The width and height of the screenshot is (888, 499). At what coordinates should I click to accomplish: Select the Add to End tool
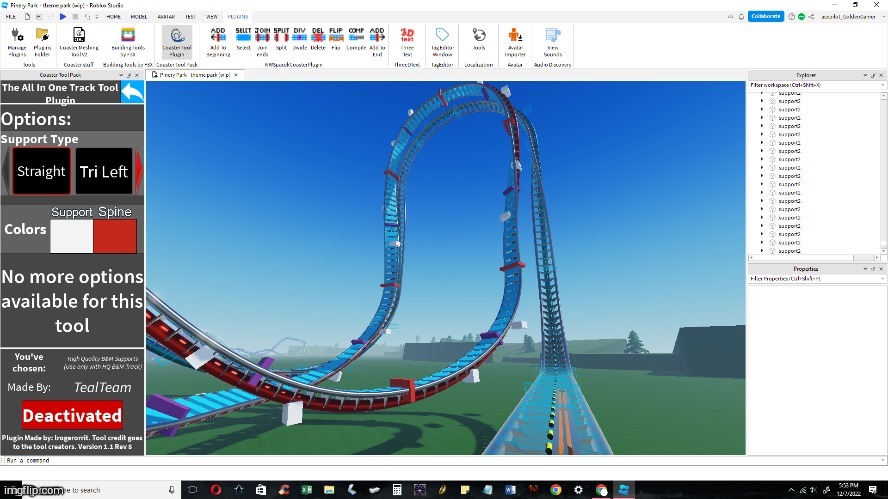point(377,42)
